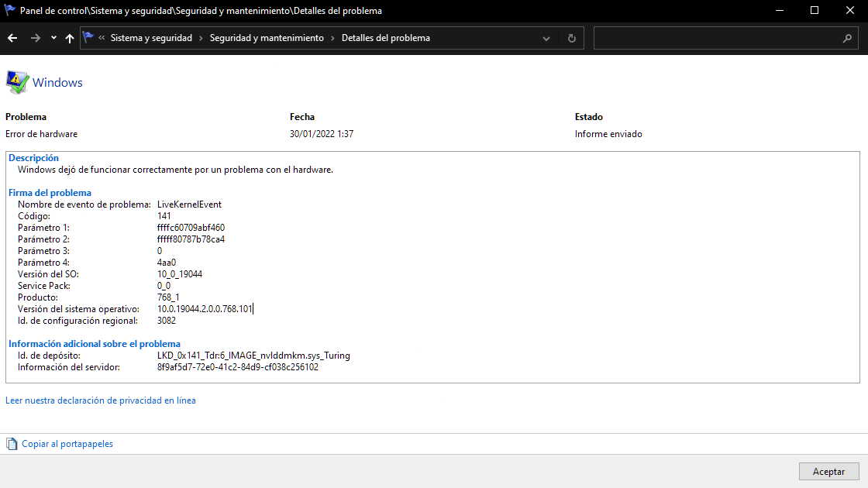Click the Copiar al portapapeles icon
The width and height of the screenshot is (868, 488).
point(12,444)
